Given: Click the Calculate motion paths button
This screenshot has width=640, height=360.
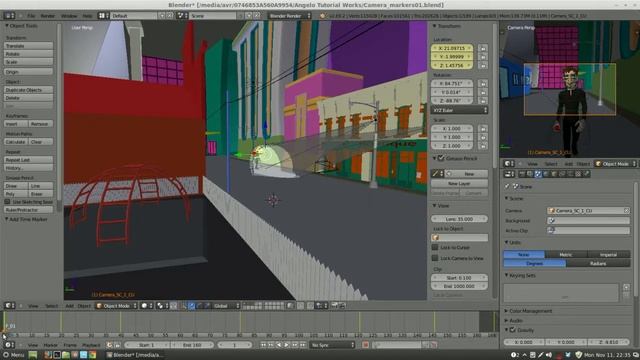Looking at the screenshot, I should pos(16,142).
